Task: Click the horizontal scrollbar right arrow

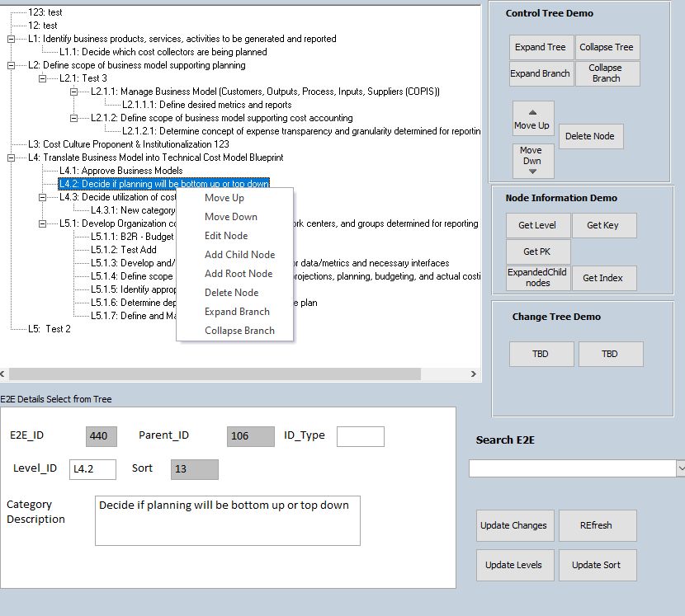Action: (474, 374)
